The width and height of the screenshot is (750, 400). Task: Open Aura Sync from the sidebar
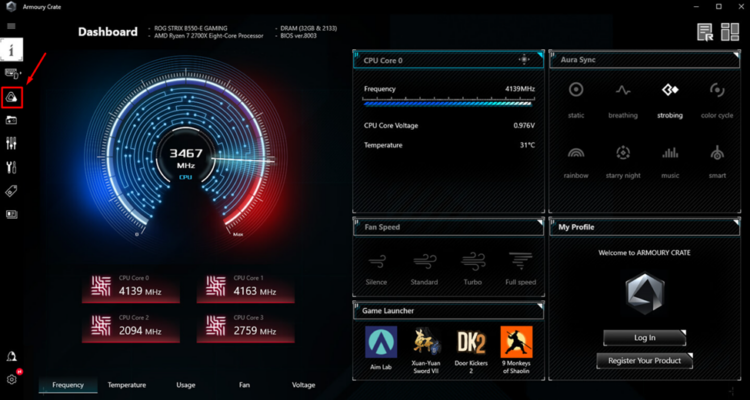pos(11,98)
